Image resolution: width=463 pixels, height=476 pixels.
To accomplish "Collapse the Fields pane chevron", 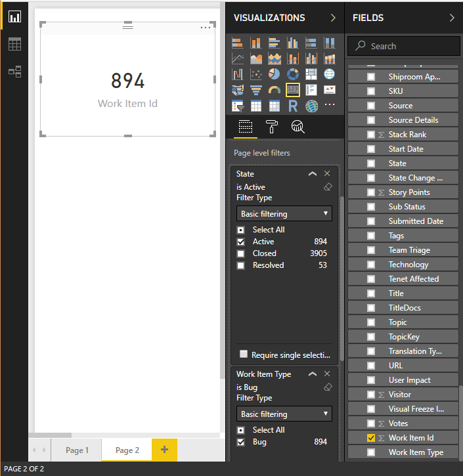I will point(452,18).
